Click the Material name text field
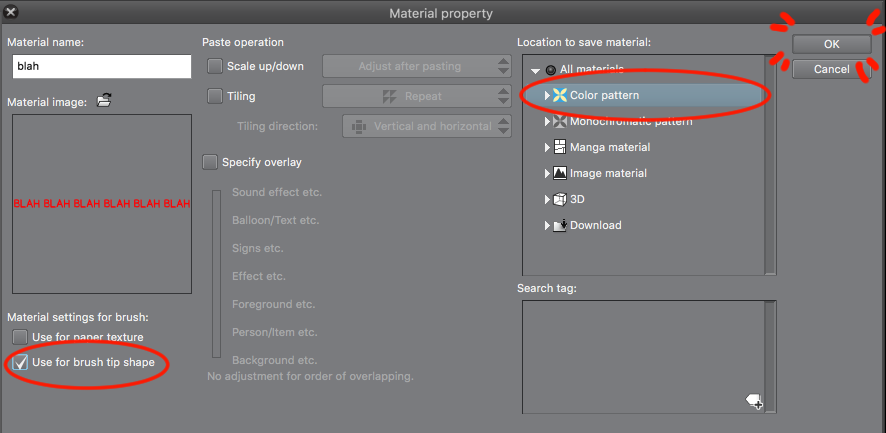 tap(102, 67)
